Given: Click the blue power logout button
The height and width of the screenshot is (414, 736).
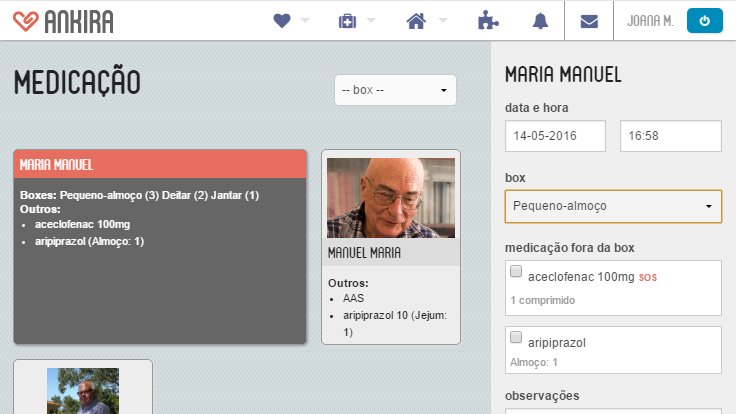Looking at the screenshot, I should tap(705, 21).
